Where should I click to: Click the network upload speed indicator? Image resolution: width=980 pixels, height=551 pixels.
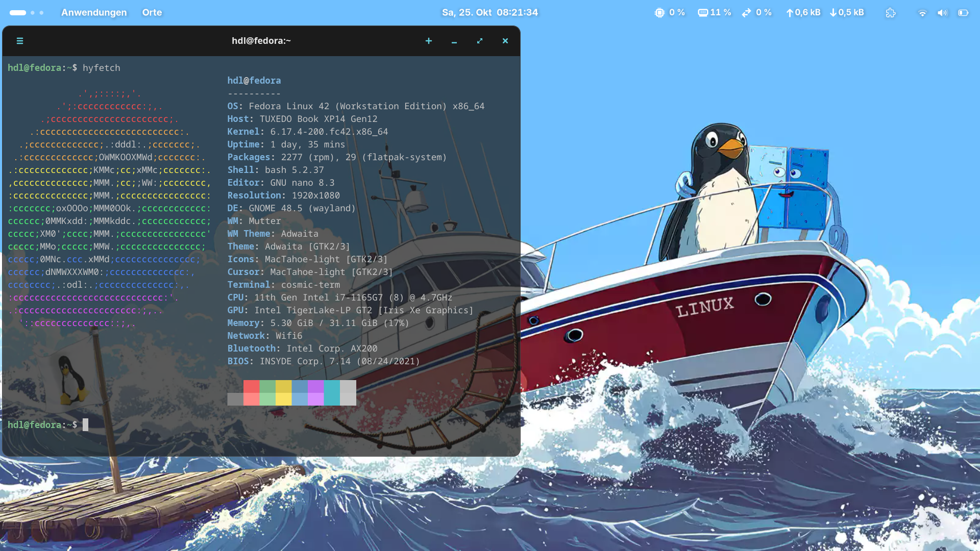[x=803, y=13]
